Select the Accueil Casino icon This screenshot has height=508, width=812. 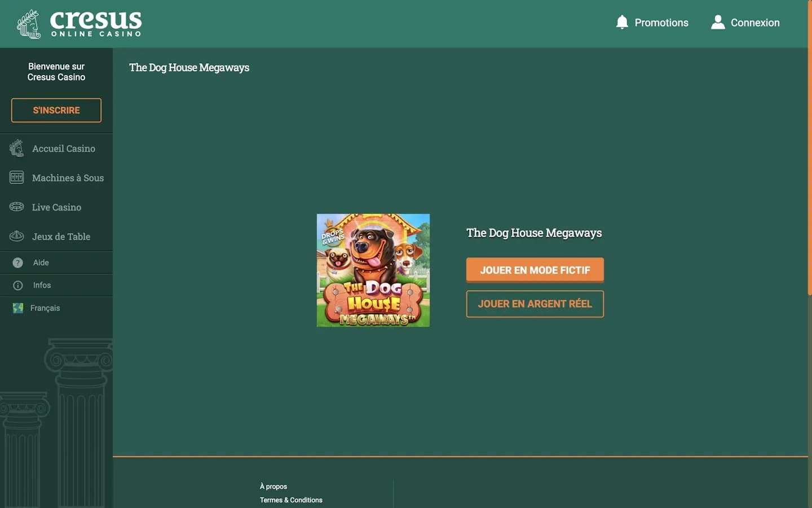pos(16,148)
